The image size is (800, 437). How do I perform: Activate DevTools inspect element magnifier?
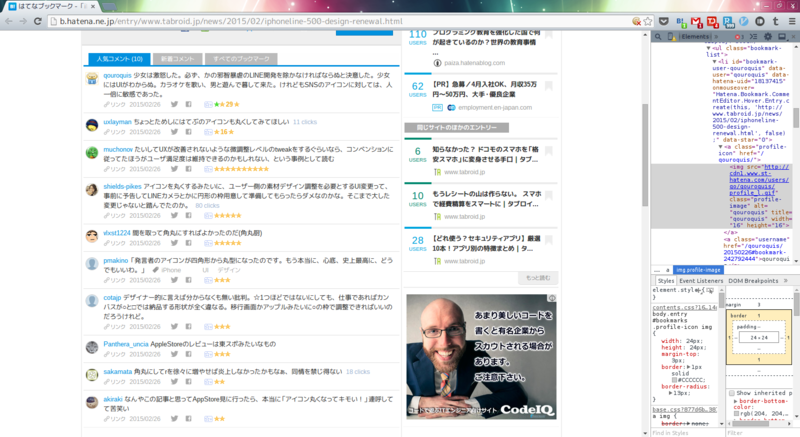(x=658, y=37)
